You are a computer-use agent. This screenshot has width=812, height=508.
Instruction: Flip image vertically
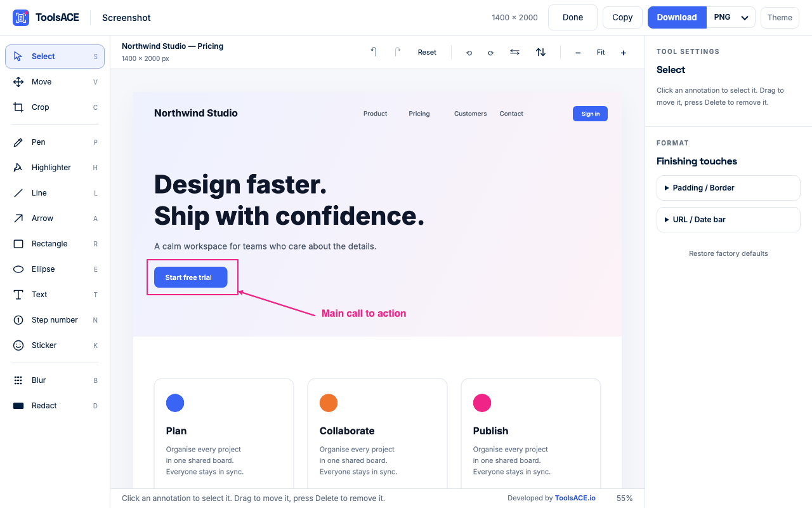[x=540, y=52]
